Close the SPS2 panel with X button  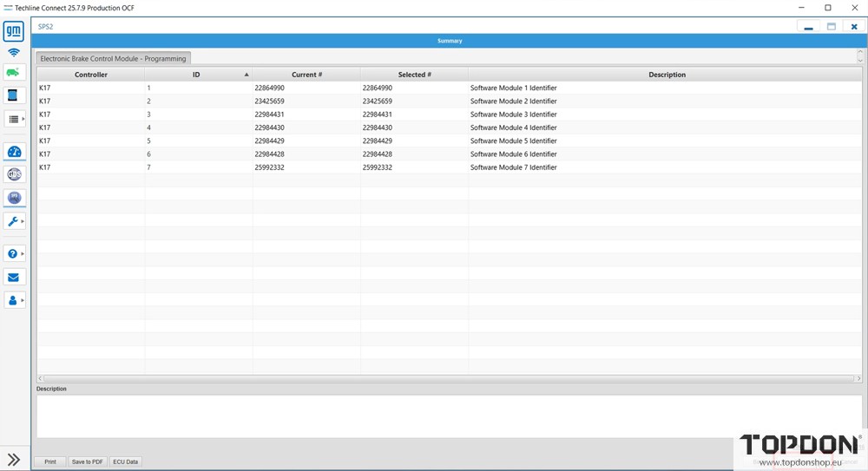click(854, 27)
